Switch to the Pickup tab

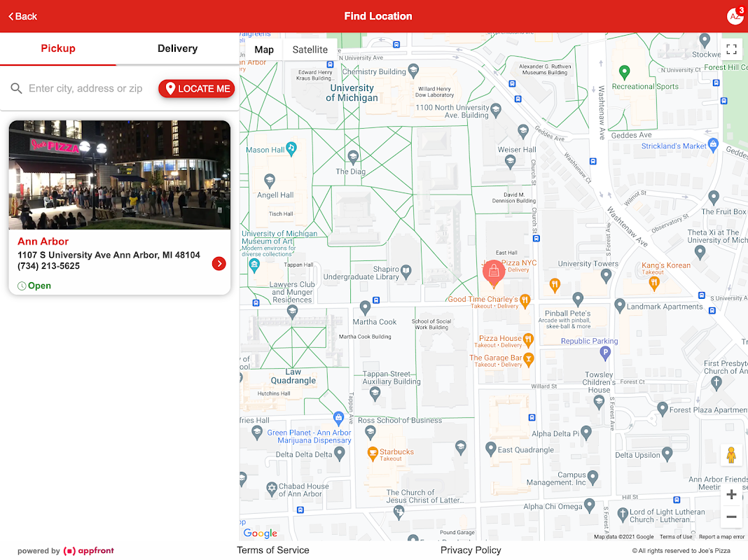coord(57,48)
